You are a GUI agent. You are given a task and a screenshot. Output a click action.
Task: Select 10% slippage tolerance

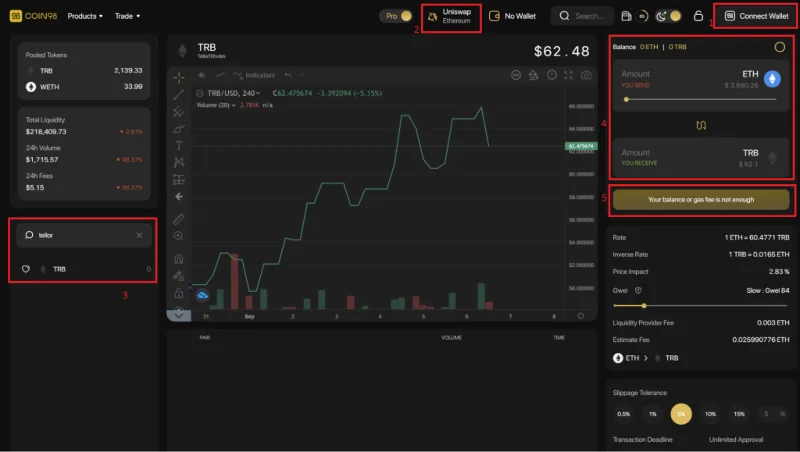pos(710,414)
